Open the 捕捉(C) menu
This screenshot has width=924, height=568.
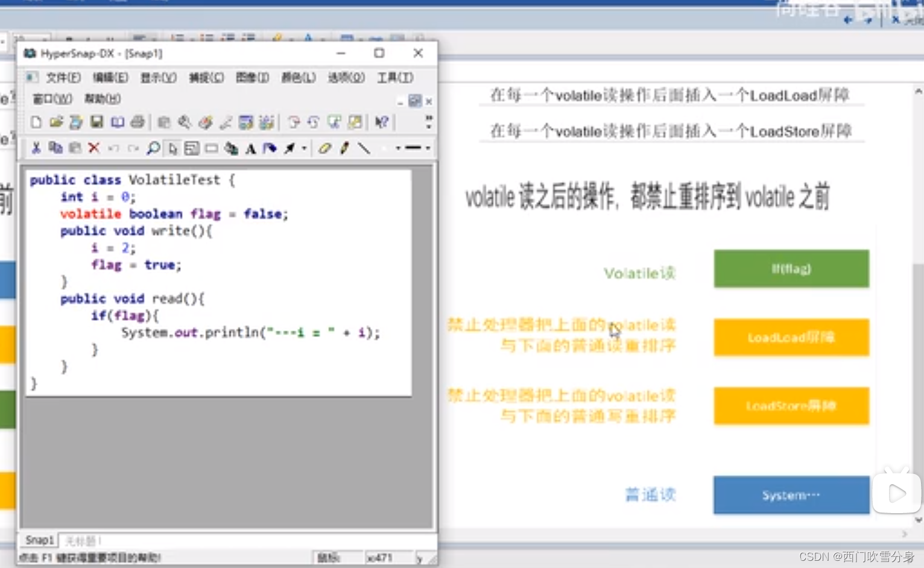point(206,77)
